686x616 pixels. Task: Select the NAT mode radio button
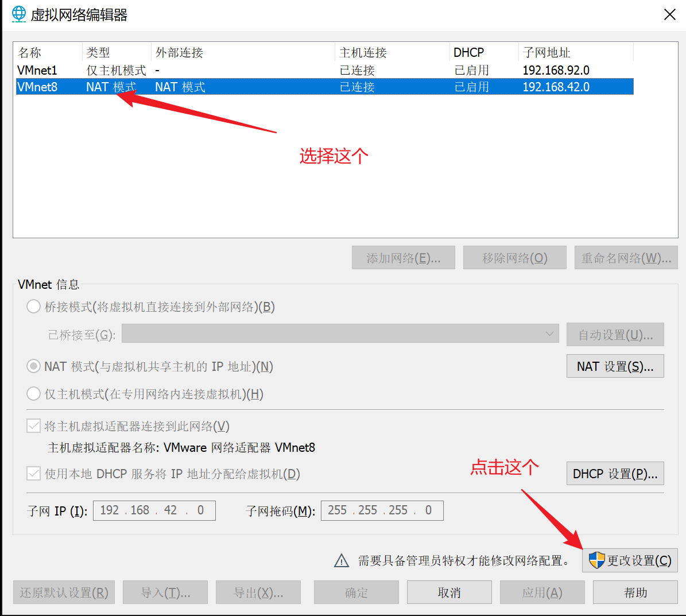[34, 366]
